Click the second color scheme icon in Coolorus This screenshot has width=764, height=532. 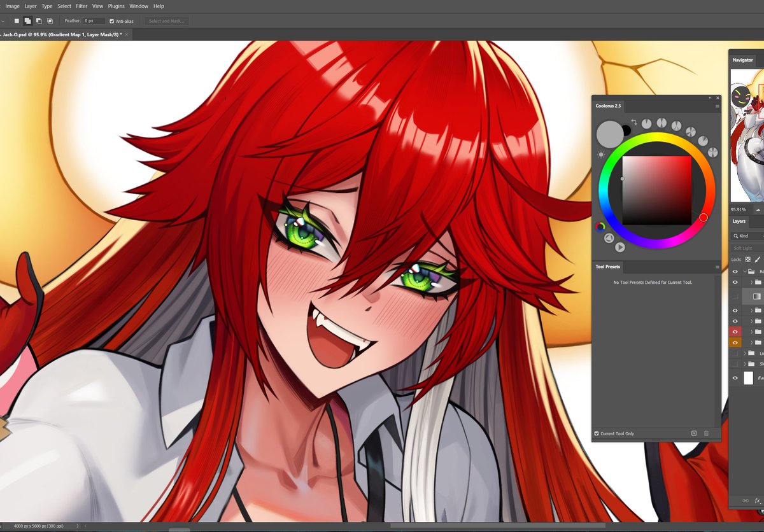pyautogui.click(x=661, y=122)
